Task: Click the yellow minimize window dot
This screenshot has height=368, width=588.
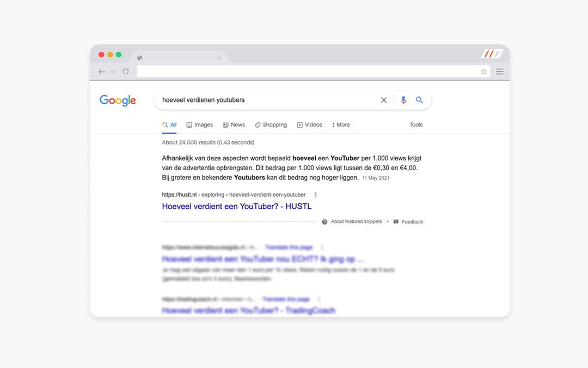Action: point(110,55)
